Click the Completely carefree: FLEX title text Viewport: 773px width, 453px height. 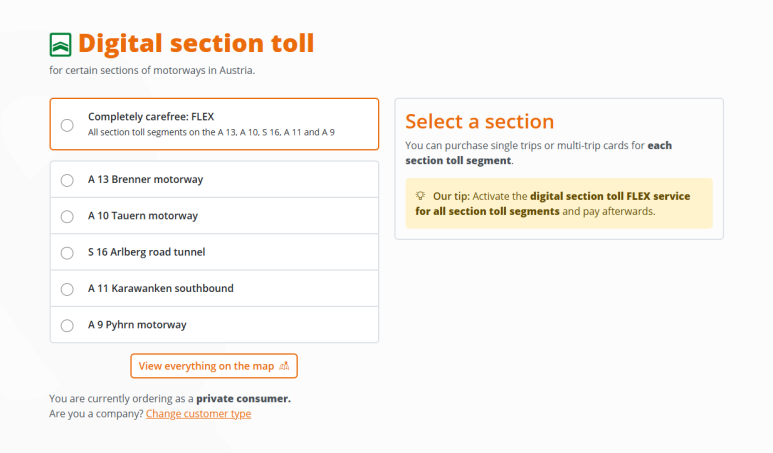coord(151,117)
